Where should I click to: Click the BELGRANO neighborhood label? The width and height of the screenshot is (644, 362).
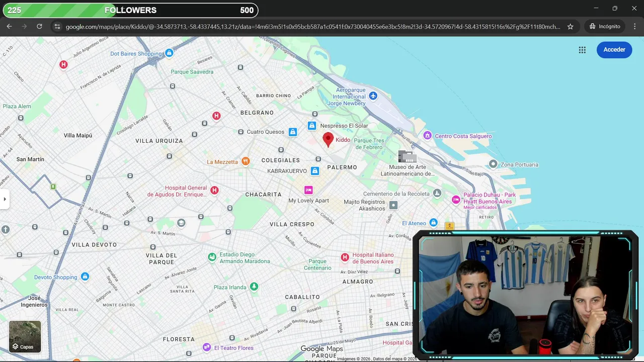click(x=257, y=113)
